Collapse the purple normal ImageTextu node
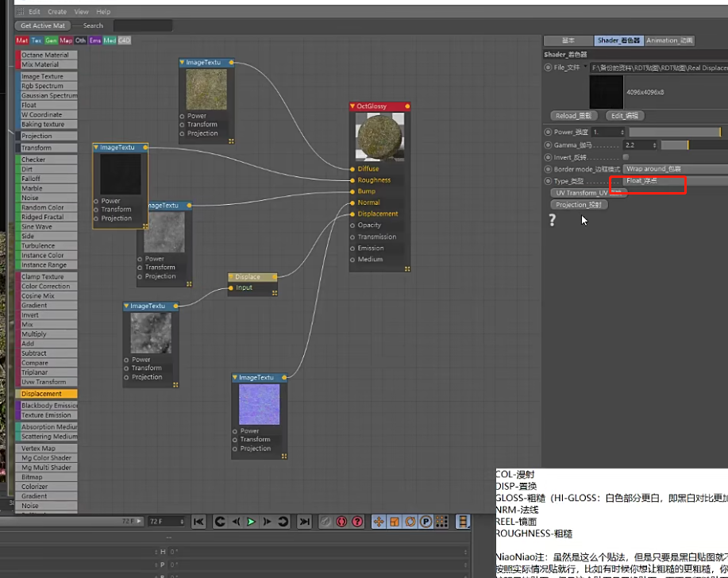Screen dimensions: 728x578 coord(235,377)
